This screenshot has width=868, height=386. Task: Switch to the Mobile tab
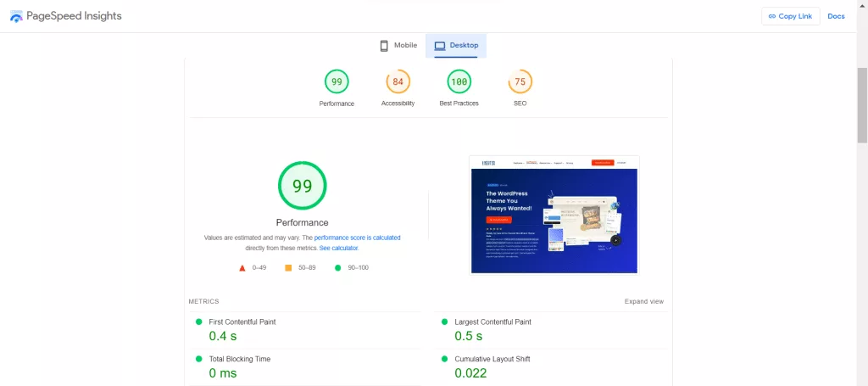398,46
